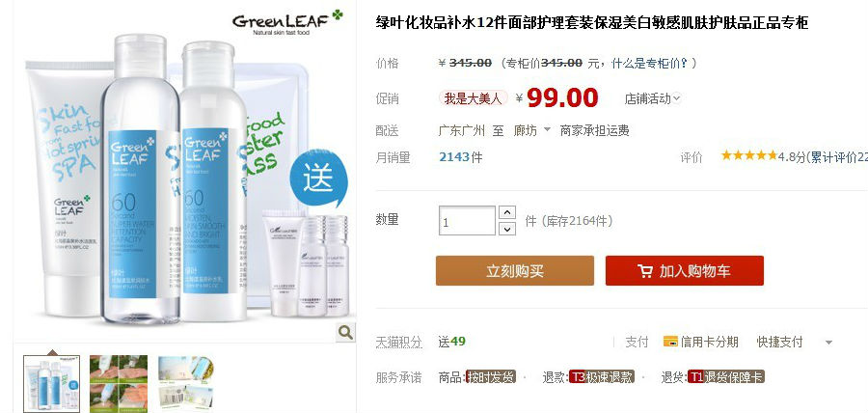This screenshot has height=413, width=868.
Task: Select the second thumbnail showing hands
Action: (x=119, y=383)
